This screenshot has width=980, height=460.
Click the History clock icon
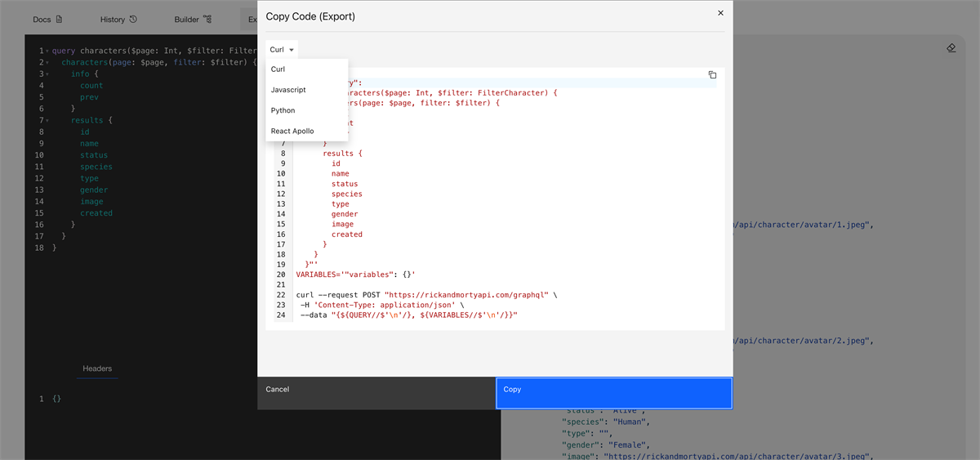(133, 19)
